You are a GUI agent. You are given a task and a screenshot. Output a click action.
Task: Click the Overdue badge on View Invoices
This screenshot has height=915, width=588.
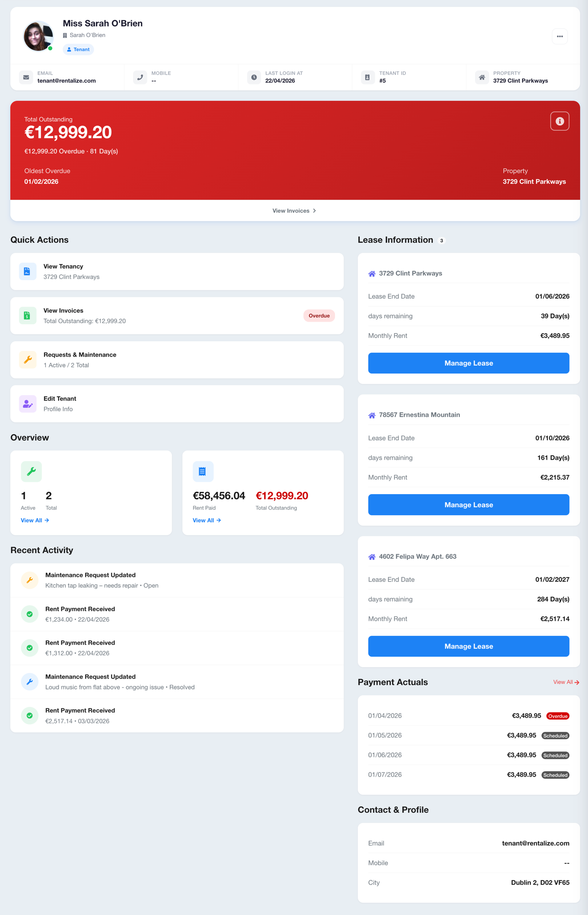[x=319, y=316]
